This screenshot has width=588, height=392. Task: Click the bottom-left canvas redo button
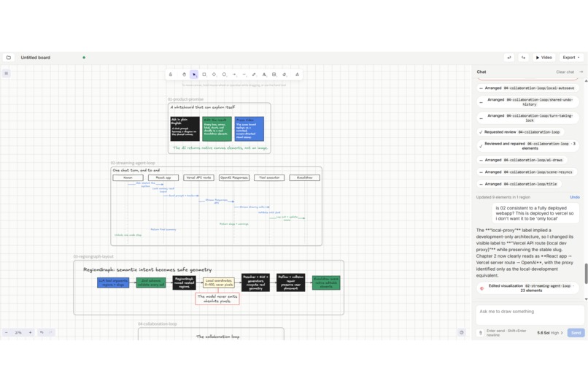click(50, 332)
